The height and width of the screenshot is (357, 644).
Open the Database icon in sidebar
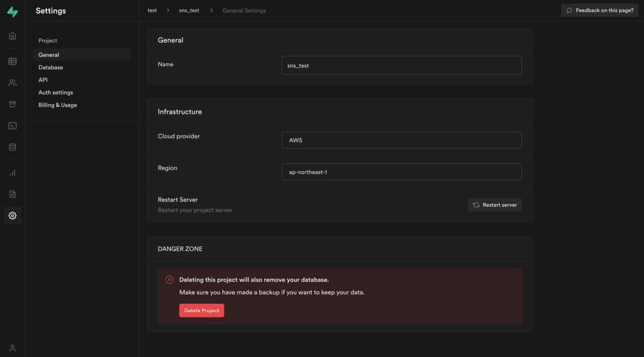pyautogui.click(x=13, y=148)
